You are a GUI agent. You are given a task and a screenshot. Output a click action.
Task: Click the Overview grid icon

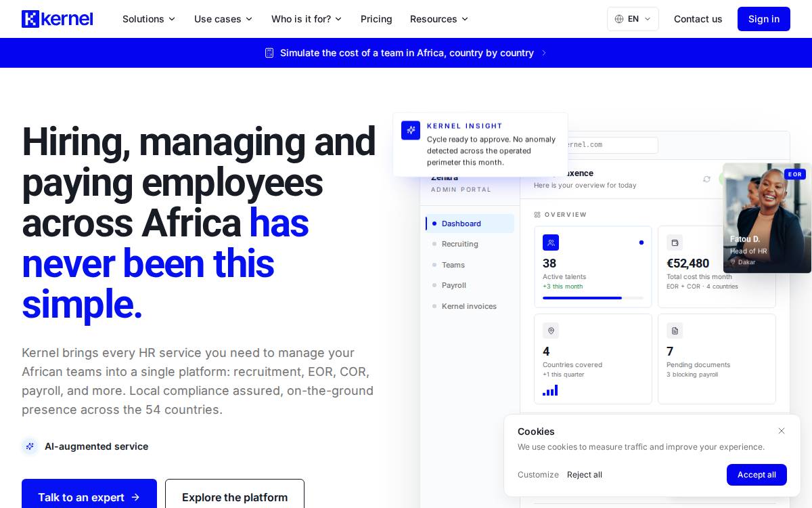pyautogui.click(x=537, y=215)
